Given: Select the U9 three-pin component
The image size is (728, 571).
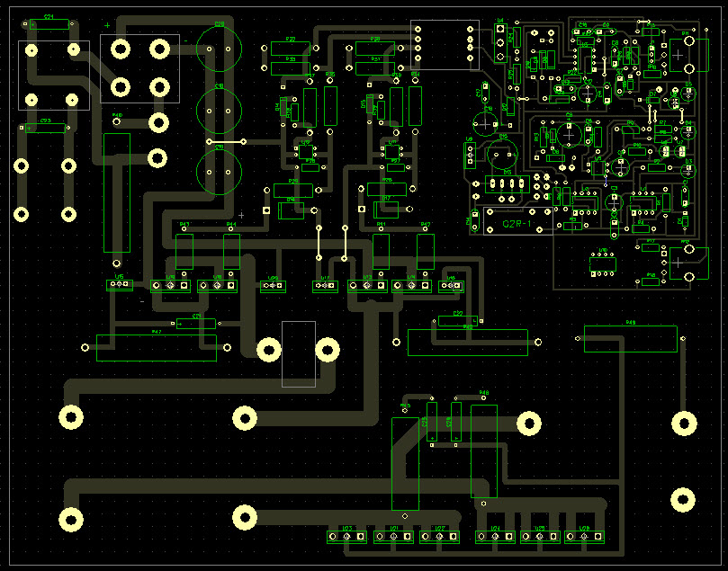Looking at the screenshot, I should pyautogui.click(x=470, y=155).
